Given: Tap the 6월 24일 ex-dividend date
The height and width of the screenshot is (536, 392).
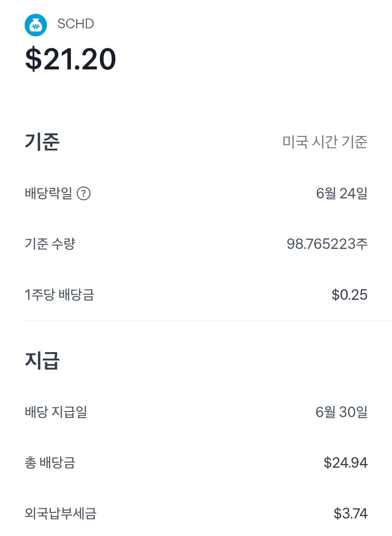Looking at the screenshot, I should [342, 193].
